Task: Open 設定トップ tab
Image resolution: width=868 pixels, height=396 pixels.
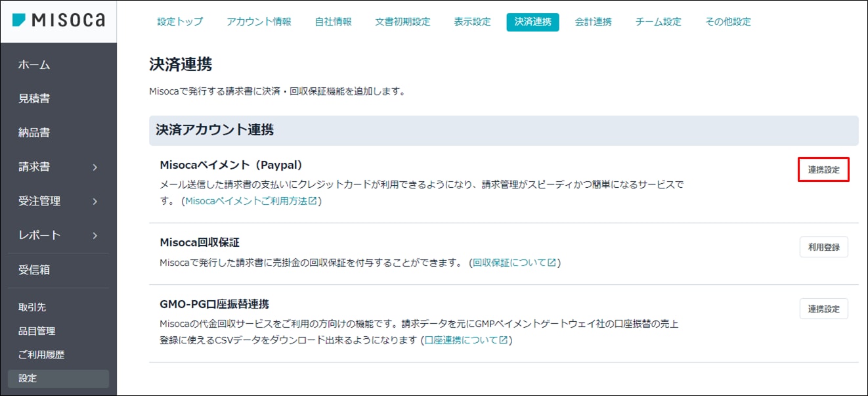Action: click(x=180, y=22)
